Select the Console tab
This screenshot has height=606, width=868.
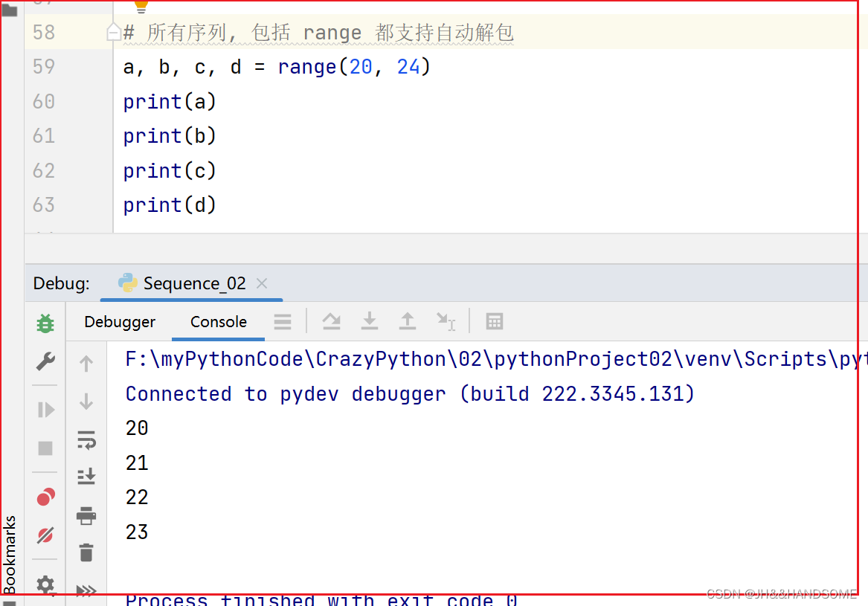218,321
